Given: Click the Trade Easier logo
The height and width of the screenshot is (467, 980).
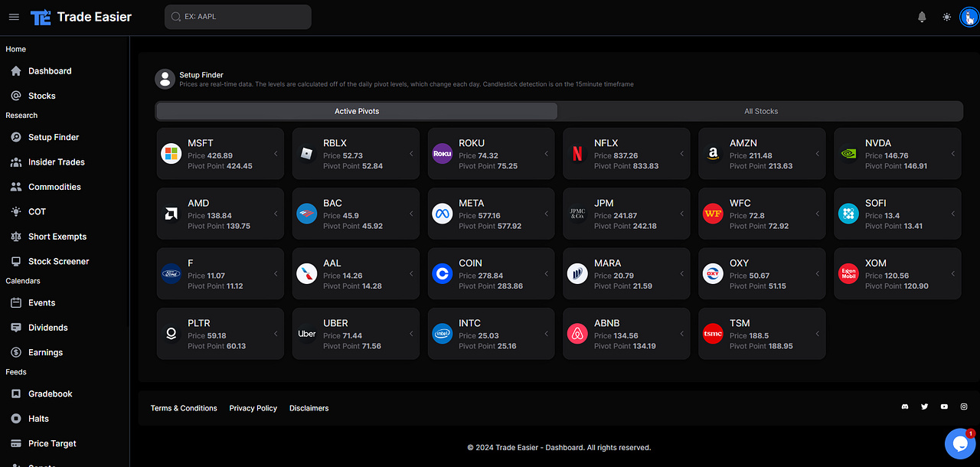Looking at the screenshot, I should (x=41, y=17).
